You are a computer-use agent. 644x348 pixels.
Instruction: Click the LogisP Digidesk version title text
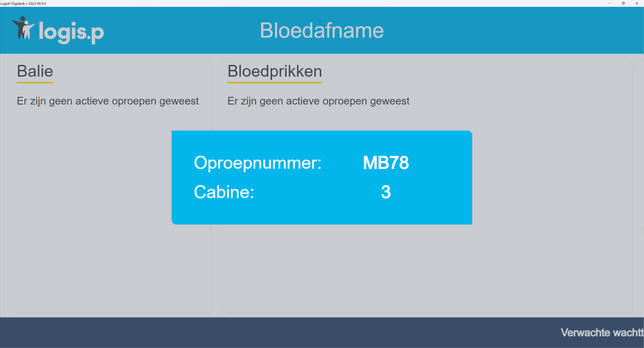[23, 4]
